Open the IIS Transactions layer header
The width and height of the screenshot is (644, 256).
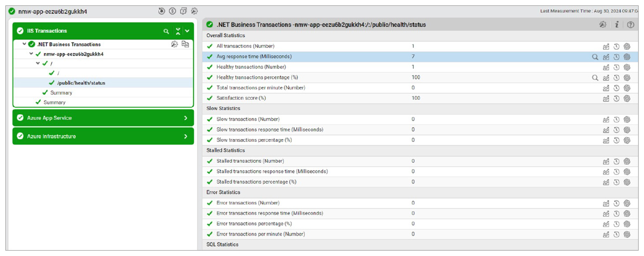pos(103,31)
